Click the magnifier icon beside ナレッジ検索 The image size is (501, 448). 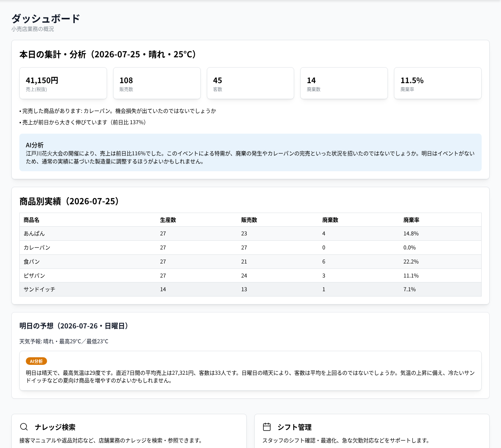pyautogui.click(x=24, y=427)
